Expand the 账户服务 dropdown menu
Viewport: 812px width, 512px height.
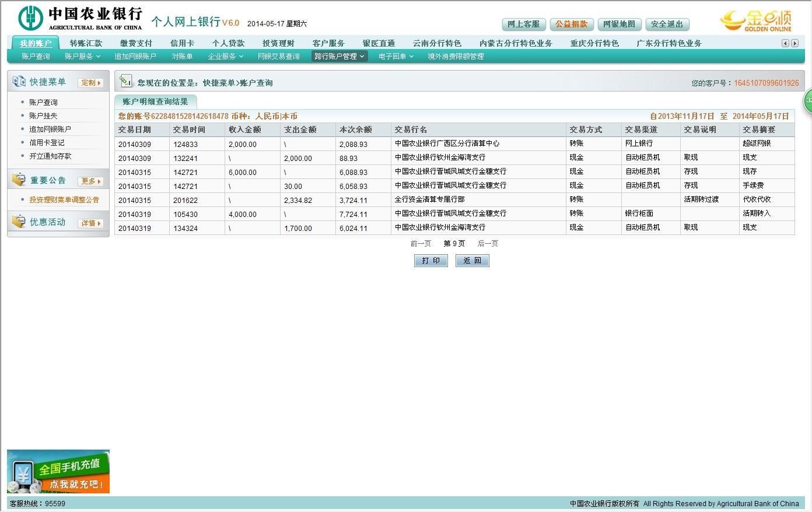82,57
